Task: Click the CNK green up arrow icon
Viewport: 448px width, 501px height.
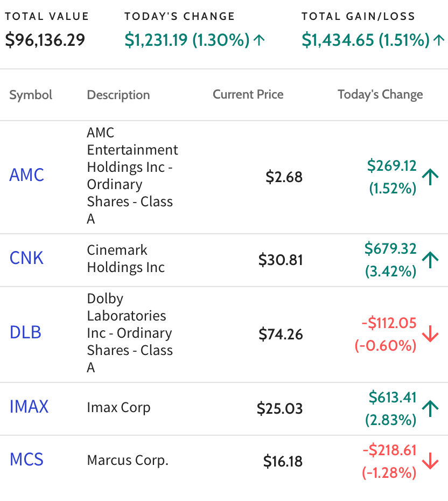Action: click(430, 260)
